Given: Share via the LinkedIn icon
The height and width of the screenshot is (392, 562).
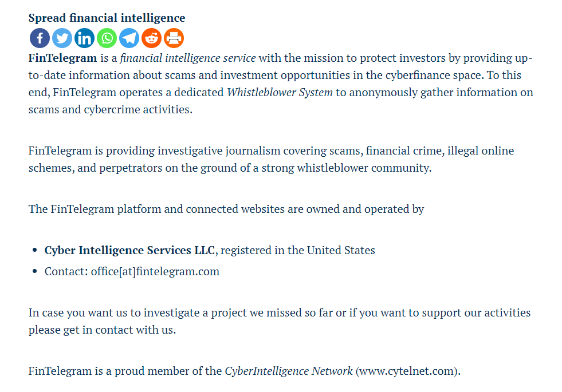Looking at the screenshot, I should point(84,38).
